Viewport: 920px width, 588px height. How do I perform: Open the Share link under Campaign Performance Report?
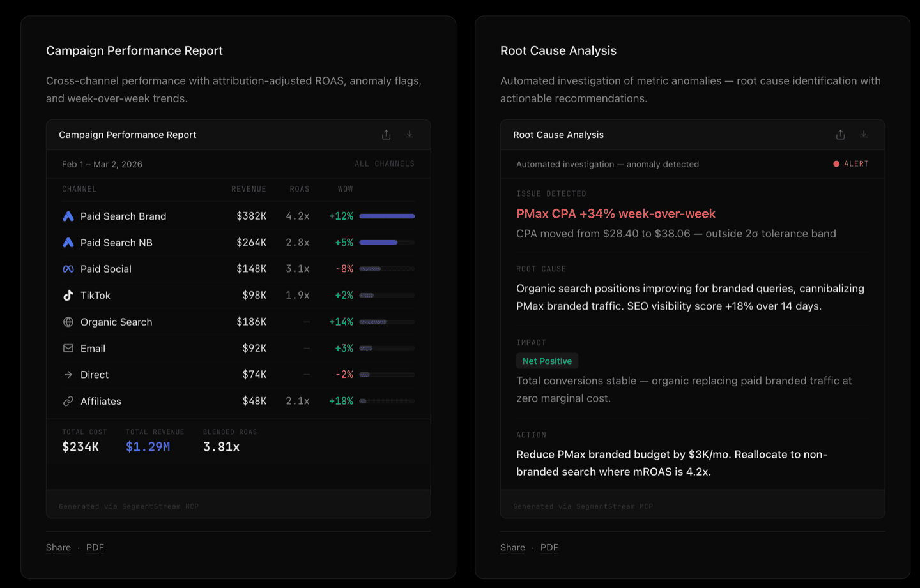coord(58,547)
